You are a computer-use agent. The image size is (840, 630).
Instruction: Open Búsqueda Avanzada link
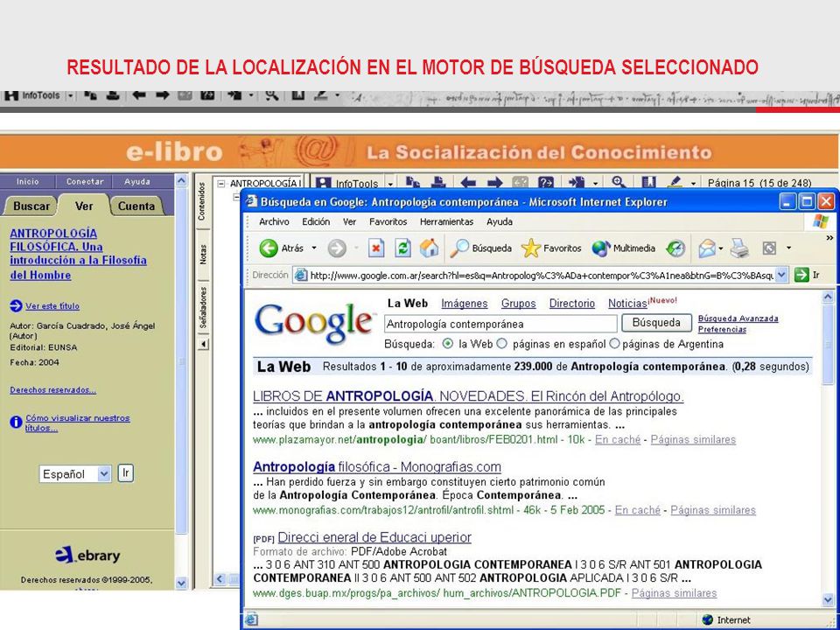(x=738, y=318)
